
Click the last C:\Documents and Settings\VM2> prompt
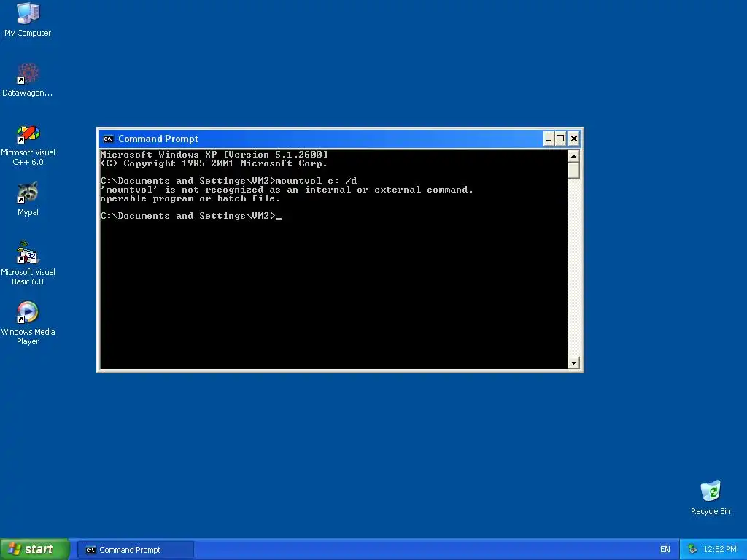pyautogui.click(x=187, y=216)
